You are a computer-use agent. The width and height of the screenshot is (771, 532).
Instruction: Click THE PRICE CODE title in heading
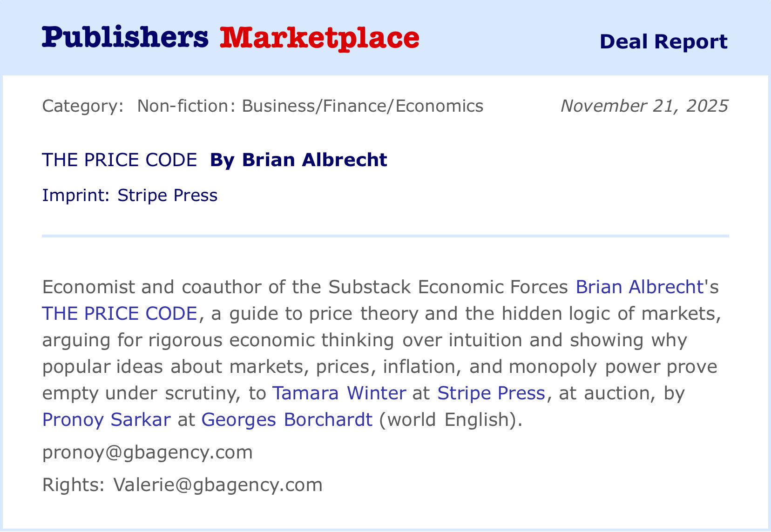coord(119,160)
